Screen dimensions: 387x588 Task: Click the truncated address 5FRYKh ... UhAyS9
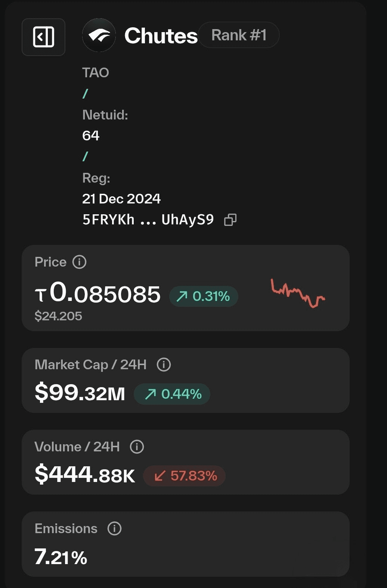pos(148,220)
